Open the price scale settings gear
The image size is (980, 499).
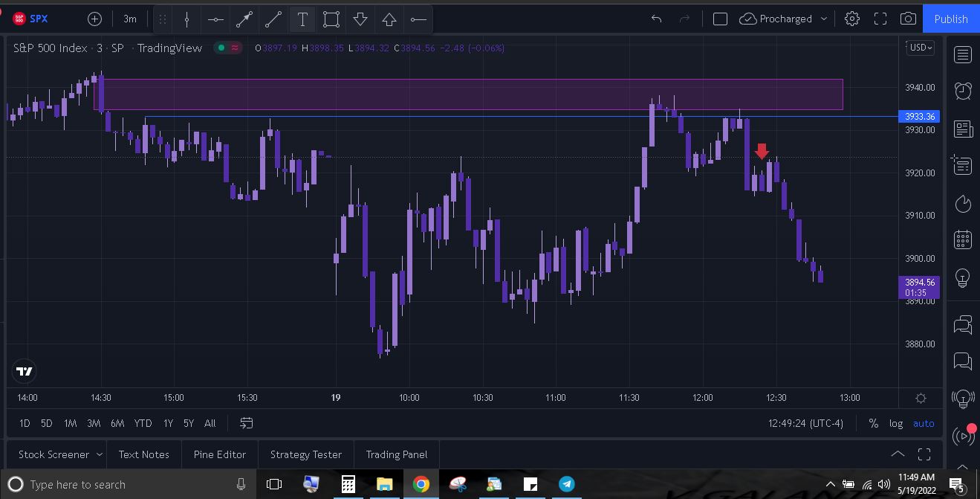(x=921, y=398)
